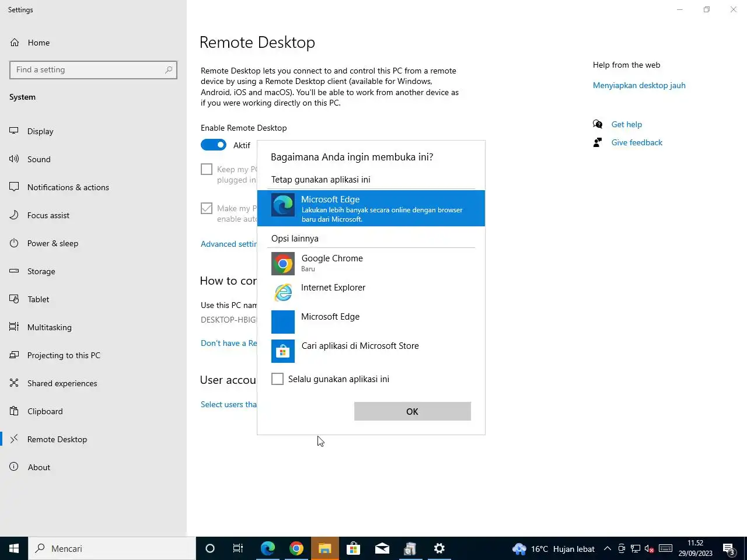Launch Google Chrome from taskbar
Screen dimensions: 747x560
[296, 548]
